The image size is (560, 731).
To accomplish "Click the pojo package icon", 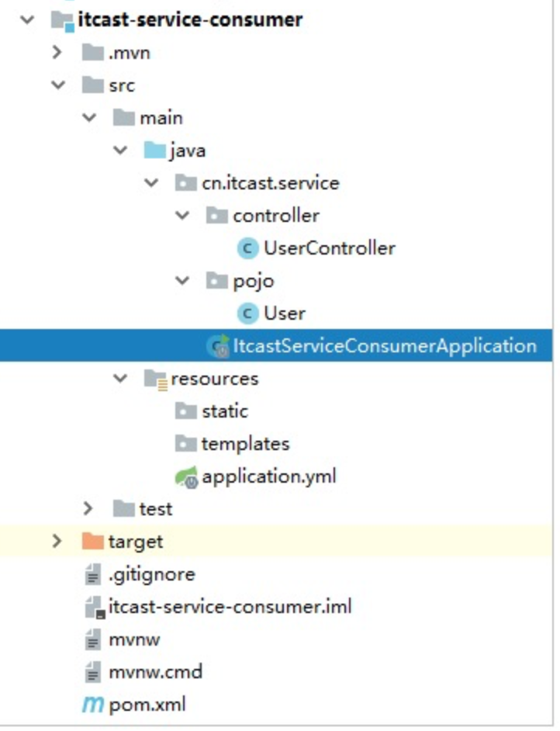I will click(217, 281).
